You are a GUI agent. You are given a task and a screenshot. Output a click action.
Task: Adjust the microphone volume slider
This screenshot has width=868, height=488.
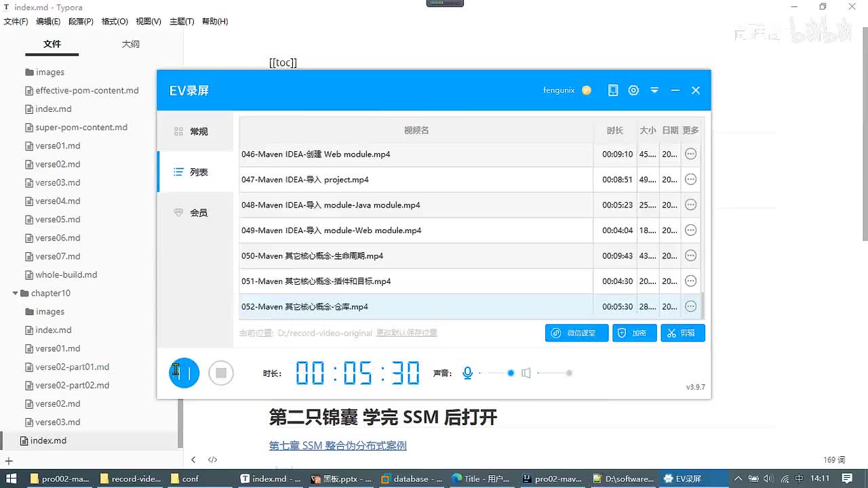point(496,373)
